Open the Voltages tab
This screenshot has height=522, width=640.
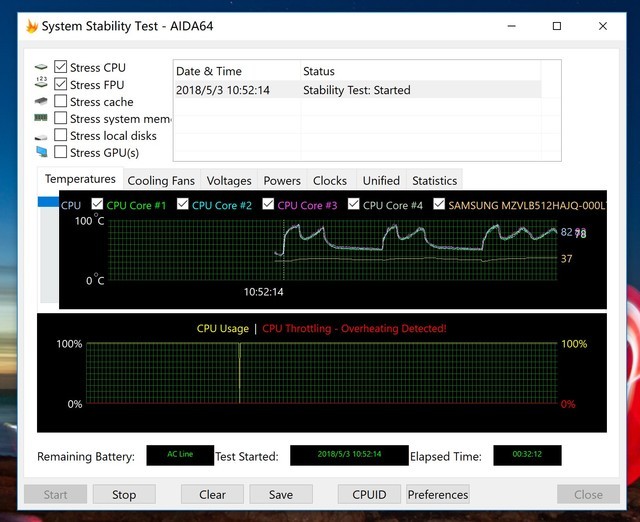229,180
